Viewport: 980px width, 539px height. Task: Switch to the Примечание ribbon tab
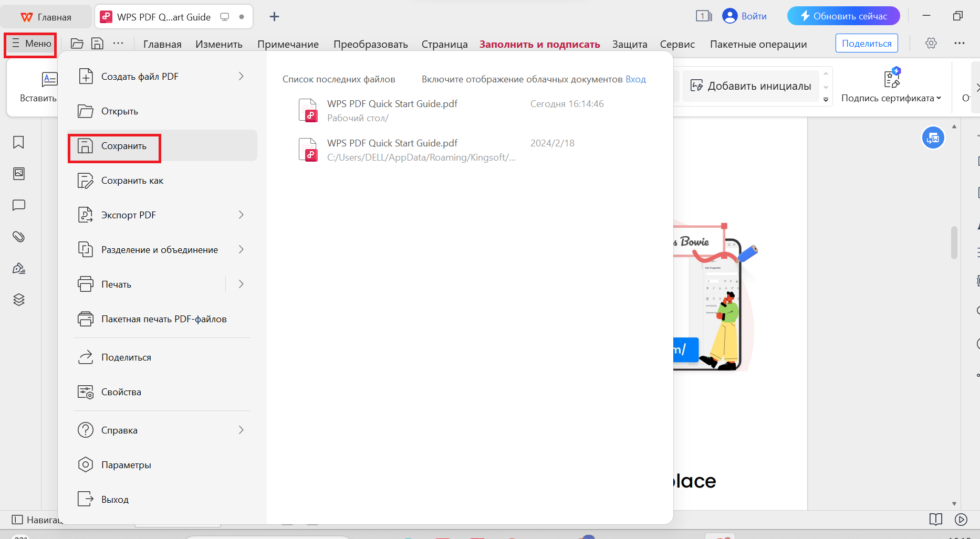[288, 44]
